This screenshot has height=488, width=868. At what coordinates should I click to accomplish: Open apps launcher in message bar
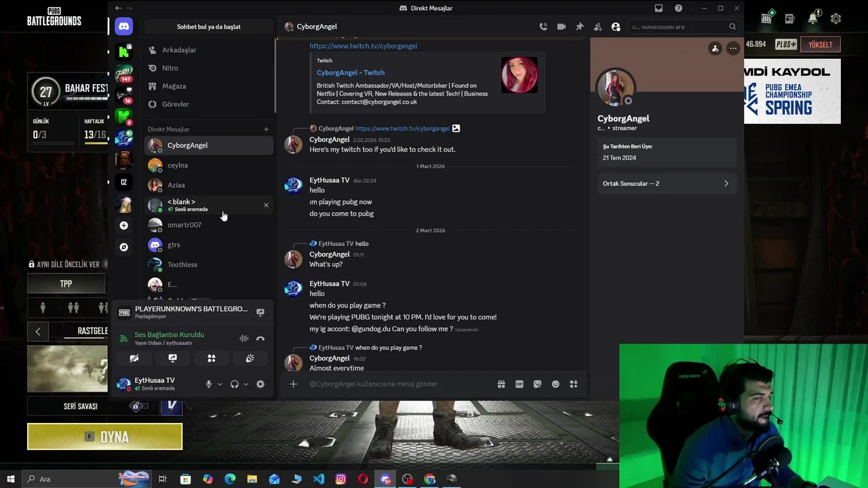point(574,384)
